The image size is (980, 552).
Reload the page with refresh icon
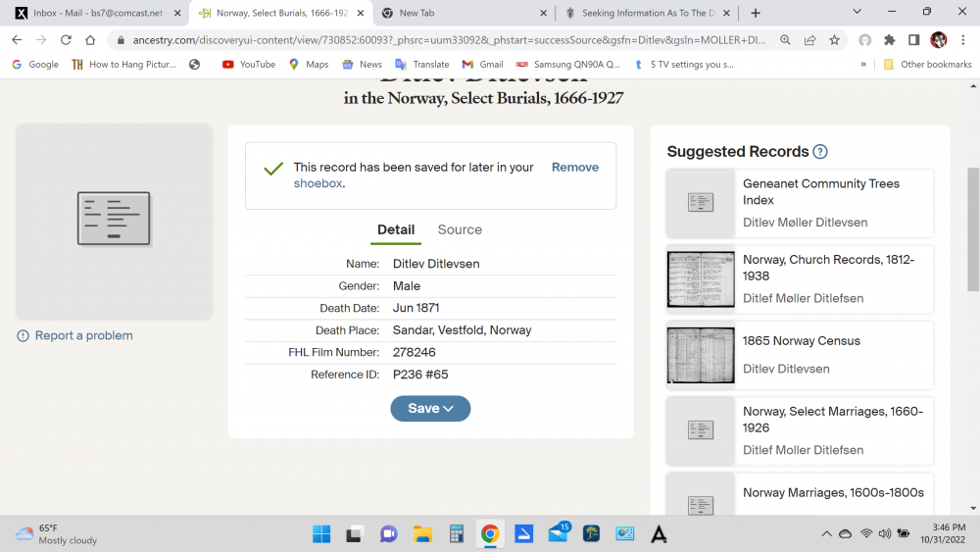click(66, 40)
